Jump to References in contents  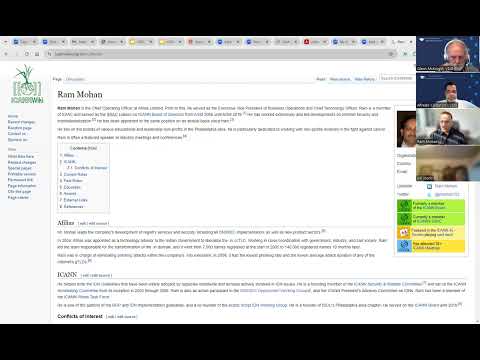point(74,207)
